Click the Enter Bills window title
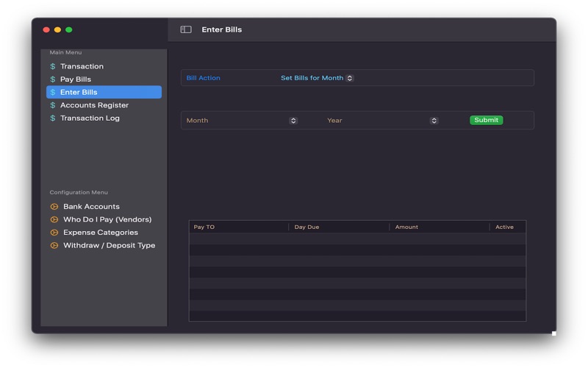The height and width of the screenshot is (368, 588). [222, 29]
